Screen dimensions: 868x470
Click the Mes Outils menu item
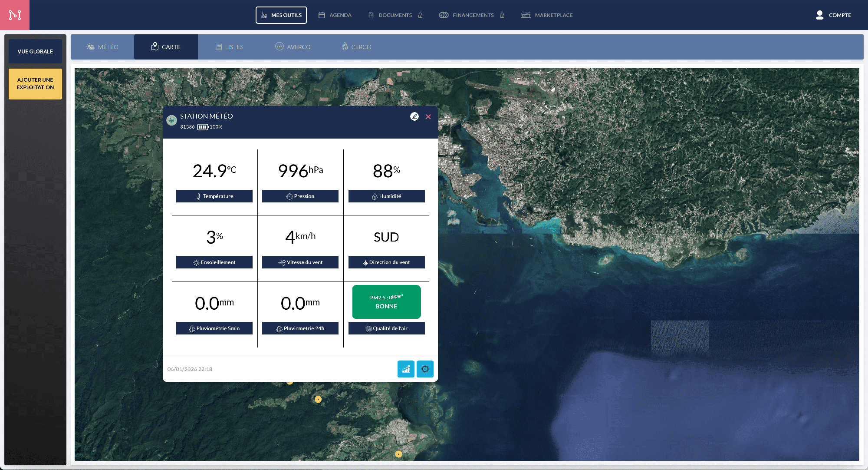[281, 15]
